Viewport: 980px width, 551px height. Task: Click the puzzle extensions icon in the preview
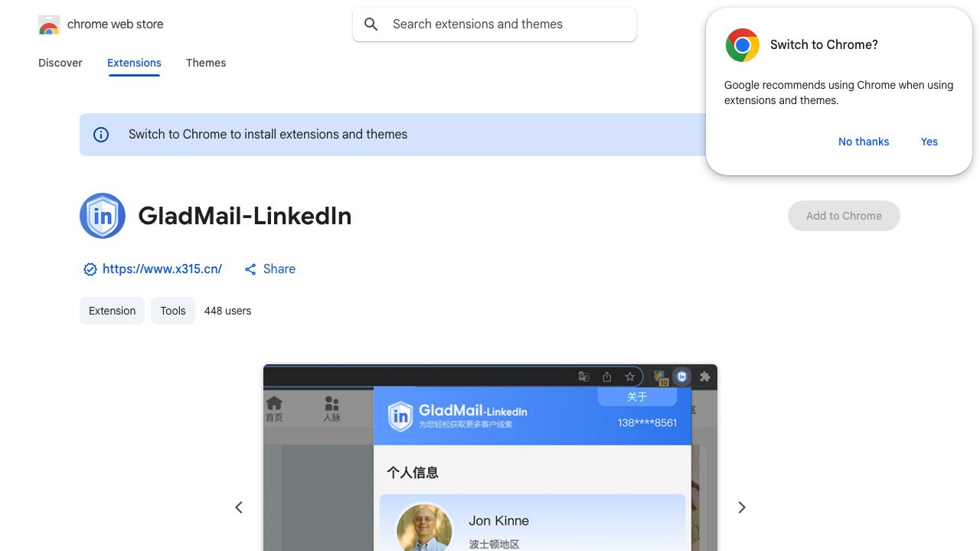[x=705, y=377]
